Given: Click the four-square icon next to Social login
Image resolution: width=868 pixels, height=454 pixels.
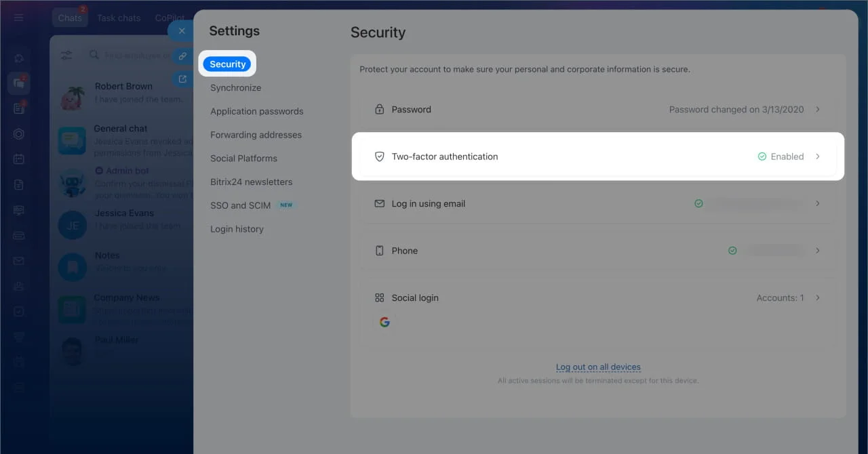Looking at the screenshot, I should (379, 297).
